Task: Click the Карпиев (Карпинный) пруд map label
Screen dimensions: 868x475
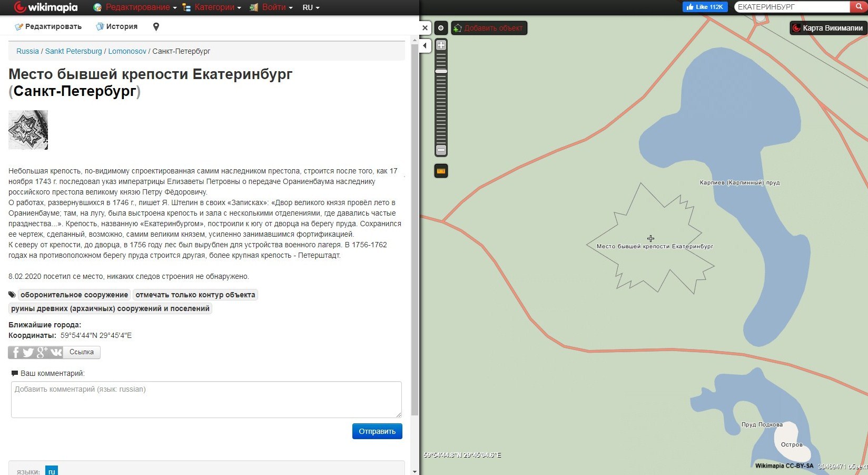Action: (739, 182)
